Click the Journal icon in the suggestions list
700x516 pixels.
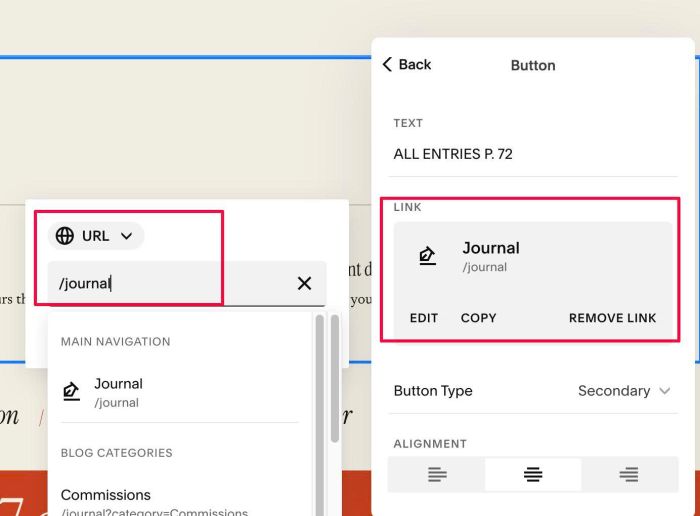[x=71, y=391]
